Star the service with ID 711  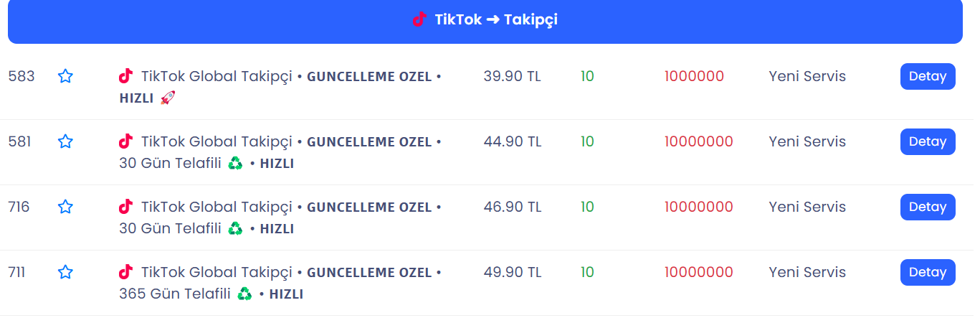point(65,272)
